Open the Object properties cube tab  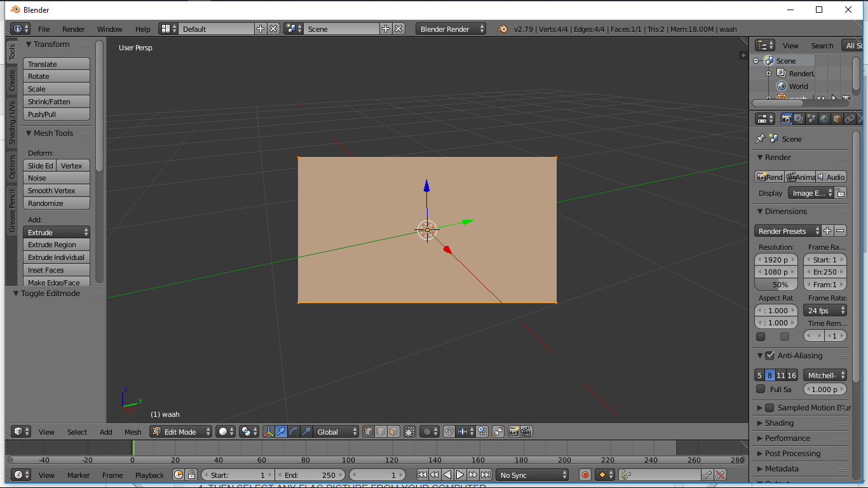[837, 119]
